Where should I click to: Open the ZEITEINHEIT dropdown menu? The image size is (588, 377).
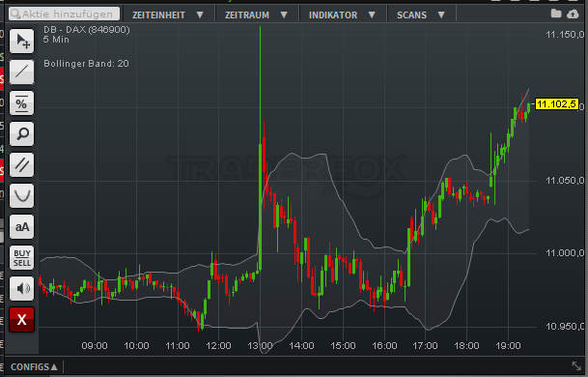click(168, 15)
